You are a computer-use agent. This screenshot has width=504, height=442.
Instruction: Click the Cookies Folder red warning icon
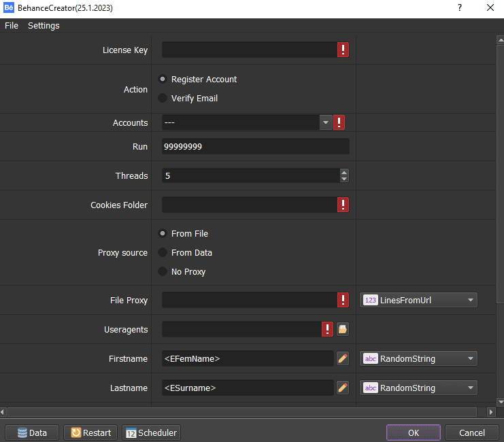(x=343, y=205)
